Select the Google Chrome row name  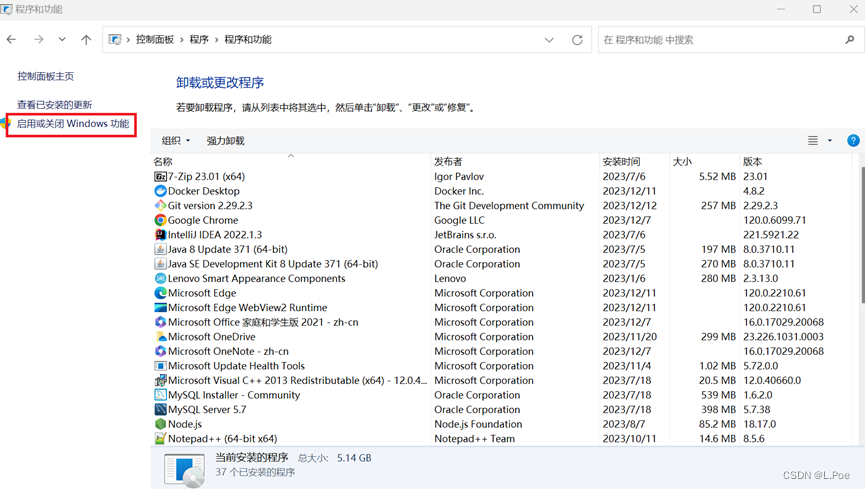tap(203, 220)
